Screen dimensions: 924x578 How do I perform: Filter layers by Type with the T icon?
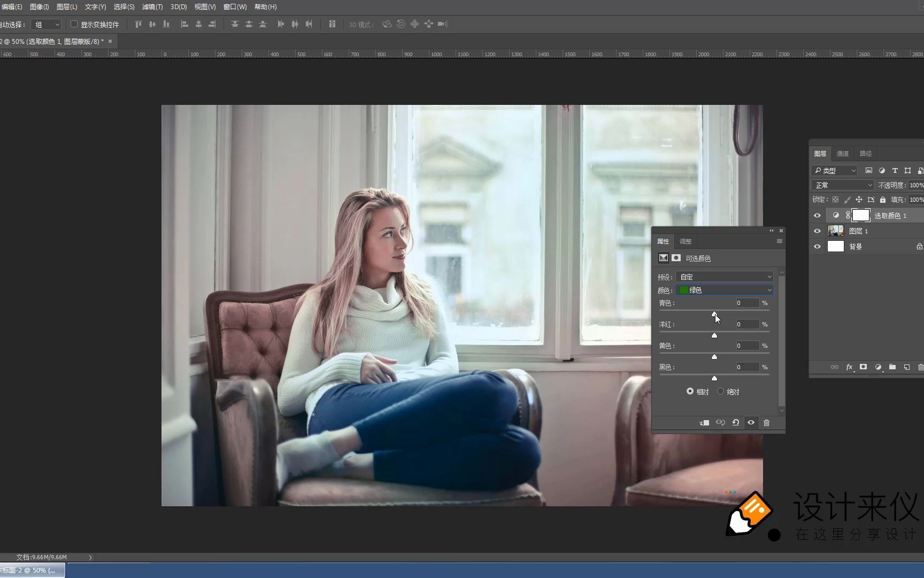895,171
